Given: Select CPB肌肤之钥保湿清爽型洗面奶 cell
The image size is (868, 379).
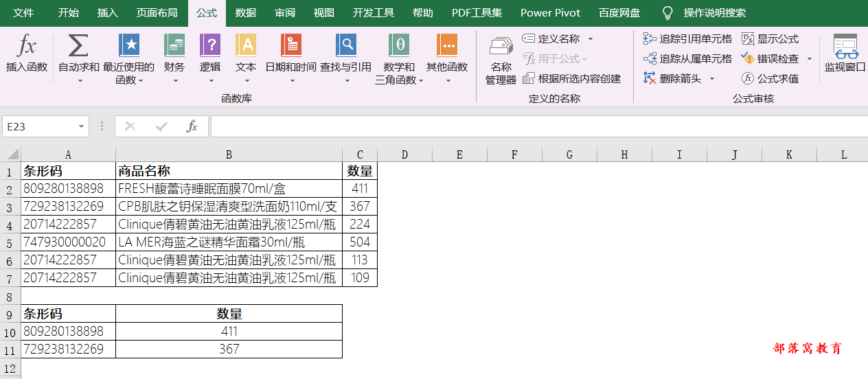Looking at the screenshot, I should point(229,207).
